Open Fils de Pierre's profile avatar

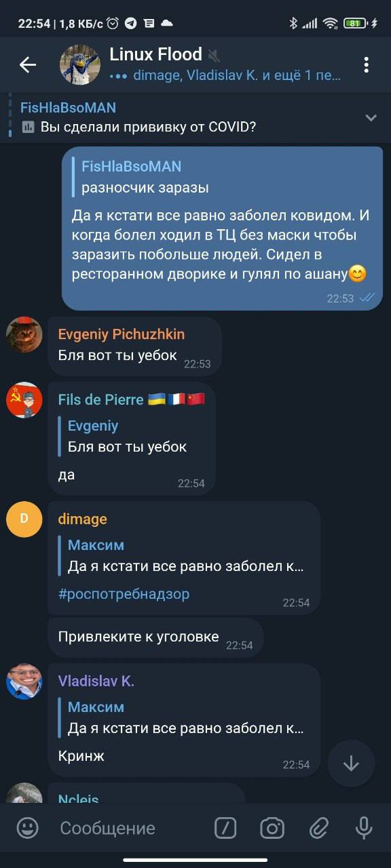pyautogui.click(x=24, y=399)
